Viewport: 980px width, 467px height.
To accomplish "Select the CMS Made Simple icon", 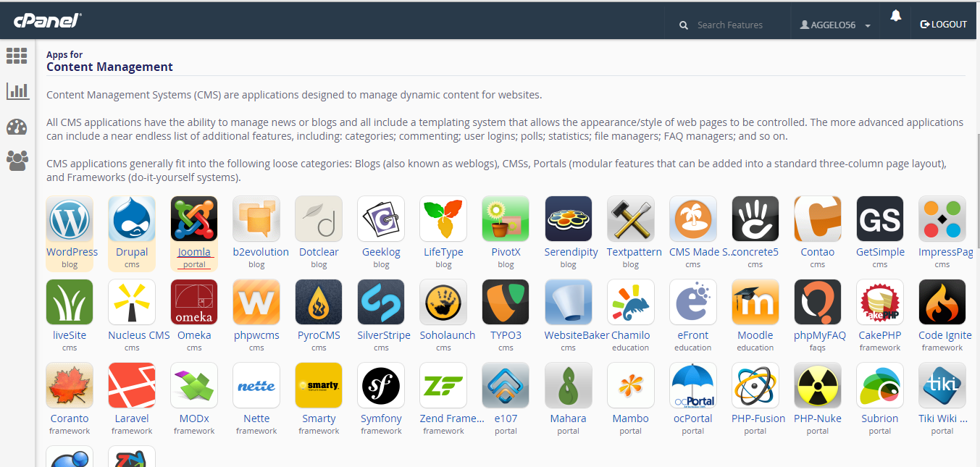I will pyautogui.click(x=692, y=219).
